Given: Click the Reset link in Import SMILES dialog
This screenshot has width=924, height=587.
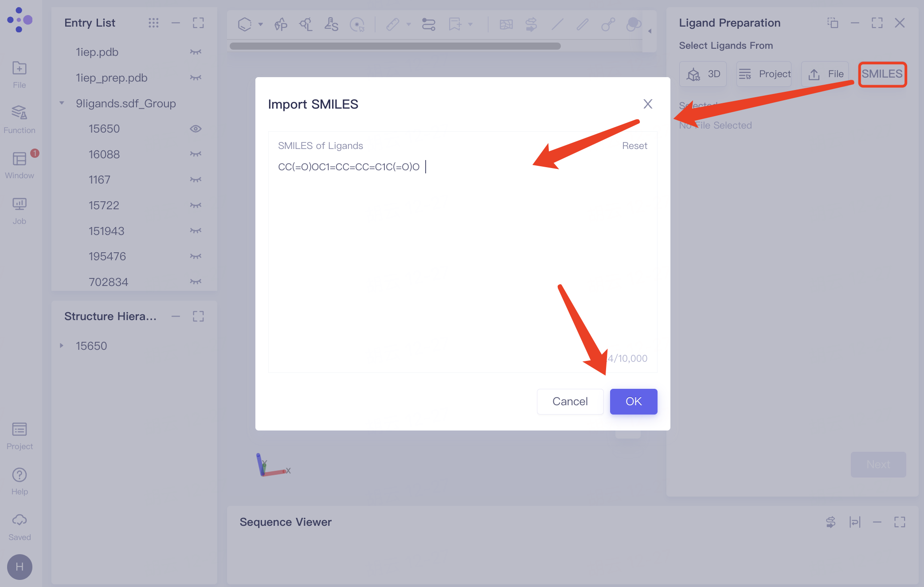Looking at the screenshot, I should click(x=634, y=145).
